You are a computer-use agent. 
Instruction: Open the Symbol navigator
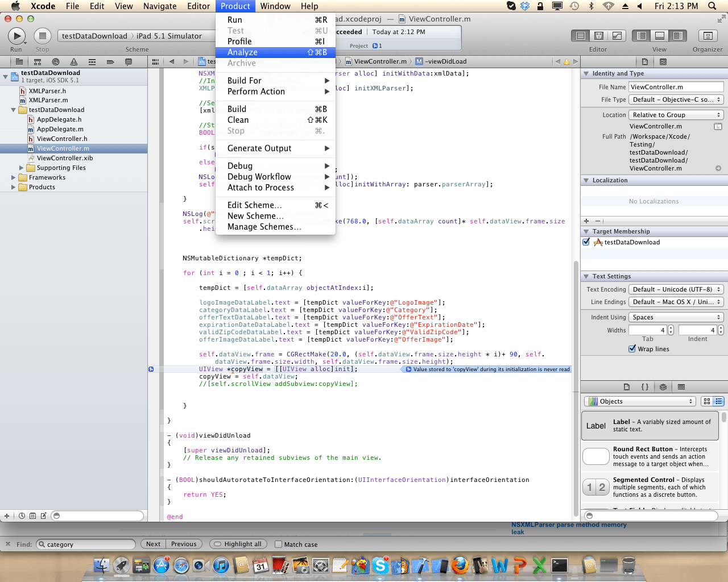[38, 61]
